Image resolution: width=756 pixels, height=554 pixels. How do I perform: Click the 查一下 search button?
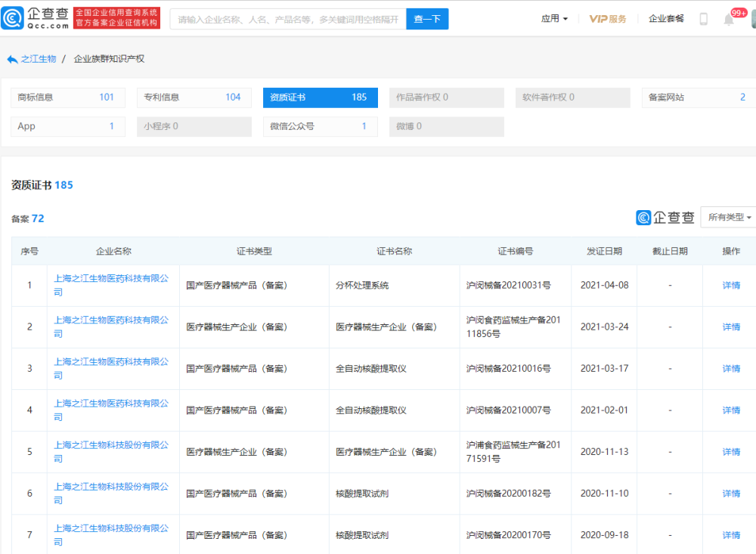(427, 20)
